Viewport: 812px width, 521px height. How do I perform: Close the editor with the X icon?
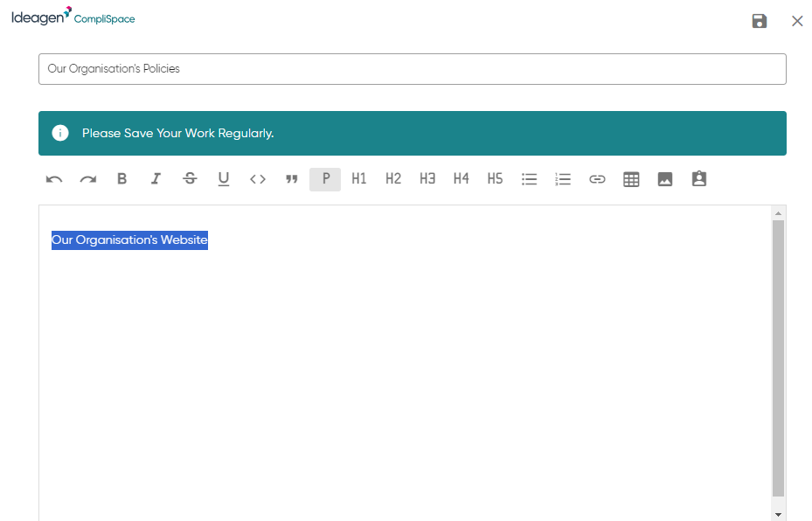click(x=797, y=21)
